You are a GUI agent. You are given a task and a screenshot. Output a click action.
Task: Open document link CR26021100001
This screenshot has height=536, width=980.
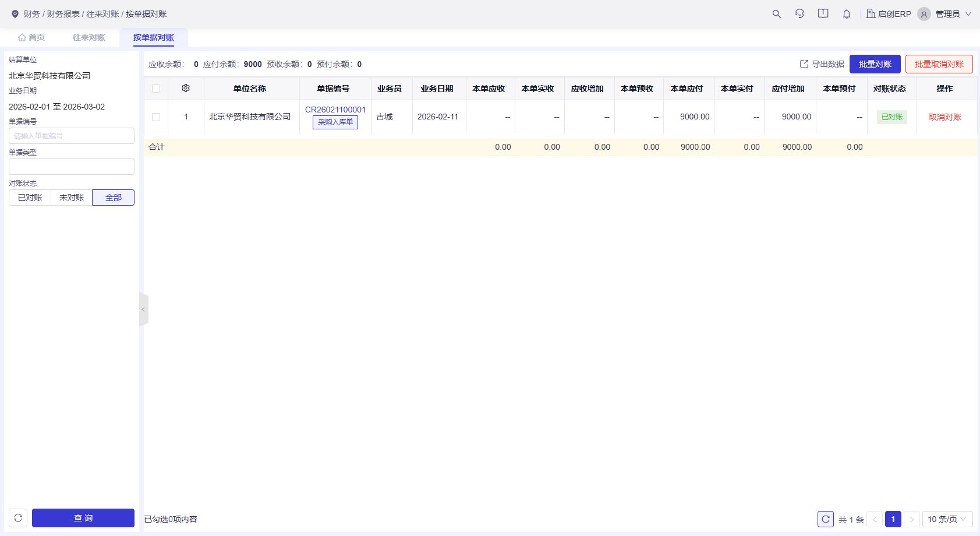click(335, 110)
